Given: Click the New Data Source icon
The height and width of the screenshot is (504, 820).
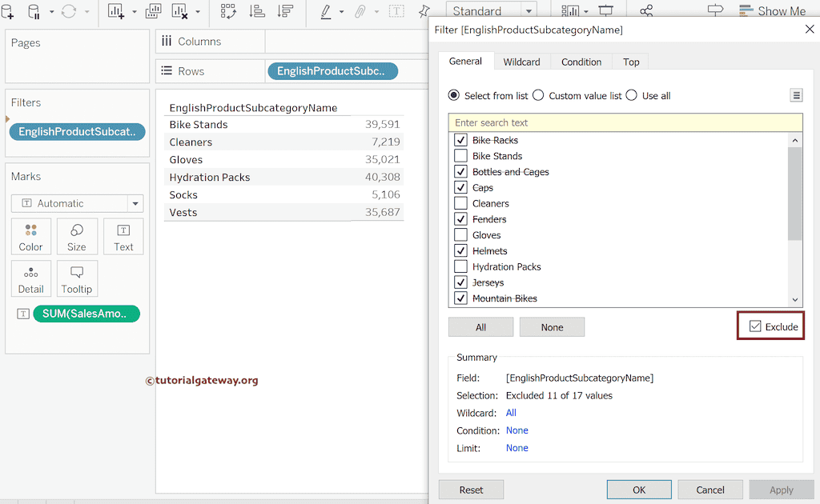Looking at the screenshot, I should tap(7, 11).
